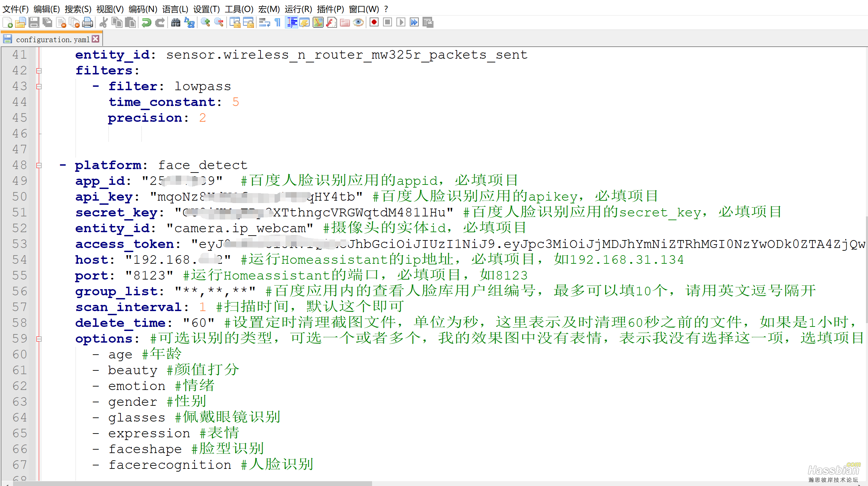Viewport: 868px width, 486px height.
Task: Open the 窗口(W) menu
Action: click(x=364, y=9)
